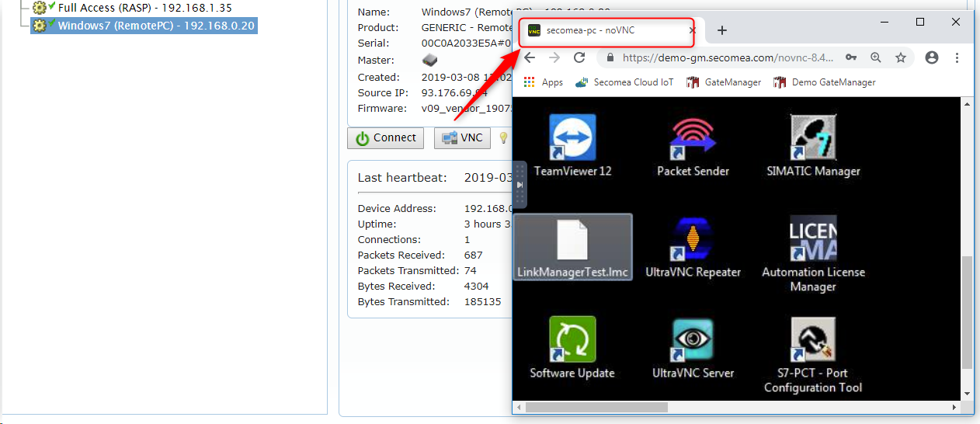Open Software Update shortcut
The width and height of the screenshot is (980, 424).
(572, 347)
